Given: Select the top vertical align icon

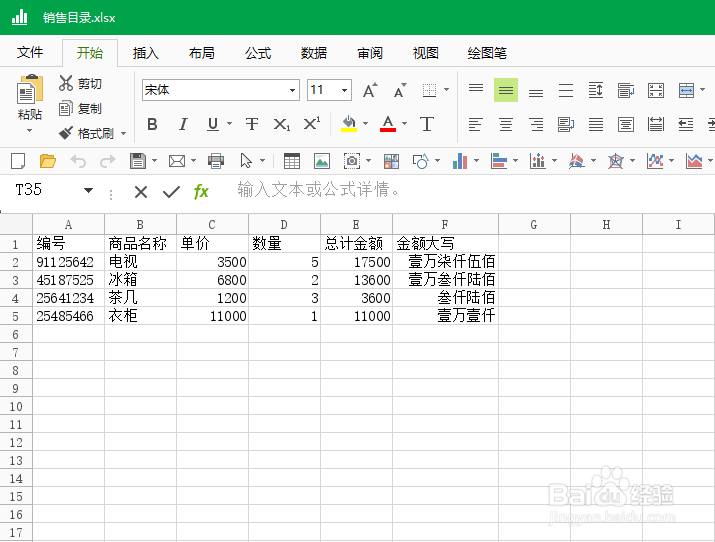Looking at the screenshot, I should pos(476,90).
